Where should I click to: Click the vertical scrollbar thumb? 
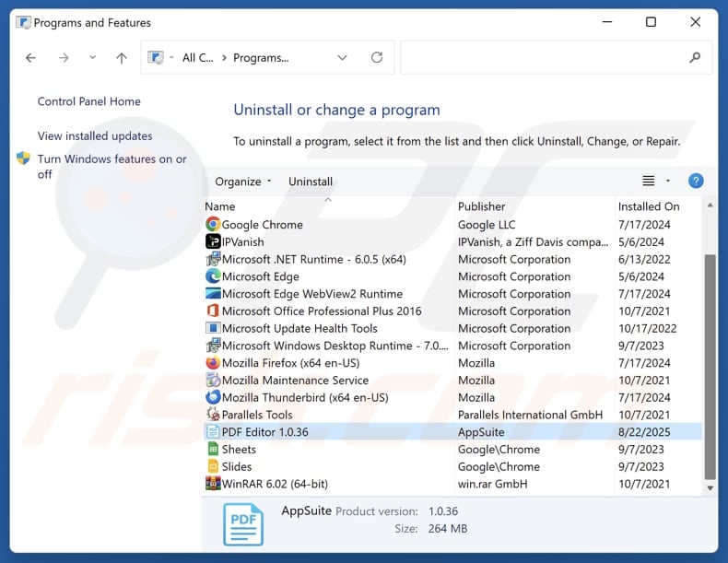[x=710, y=367]
